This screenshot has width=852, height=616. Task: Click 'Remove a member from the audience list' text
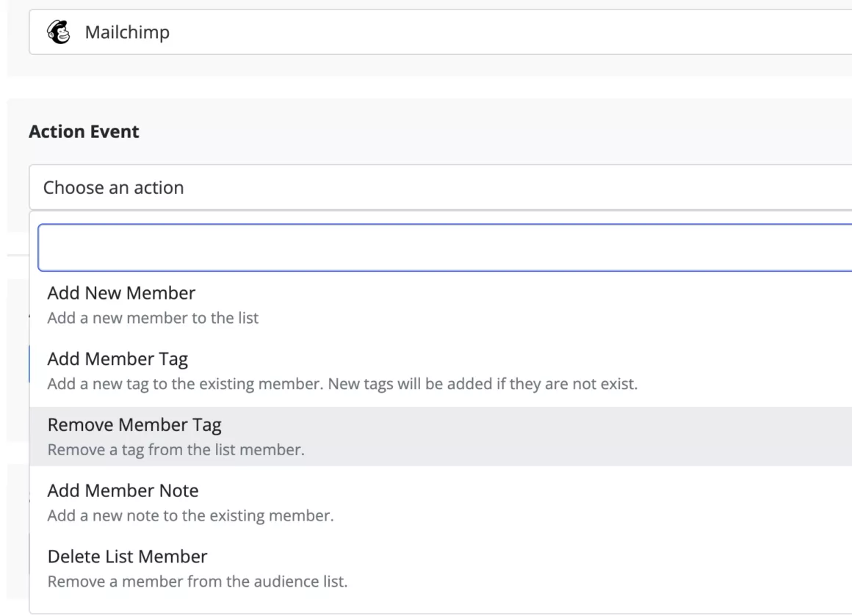(x=197, y=581)
